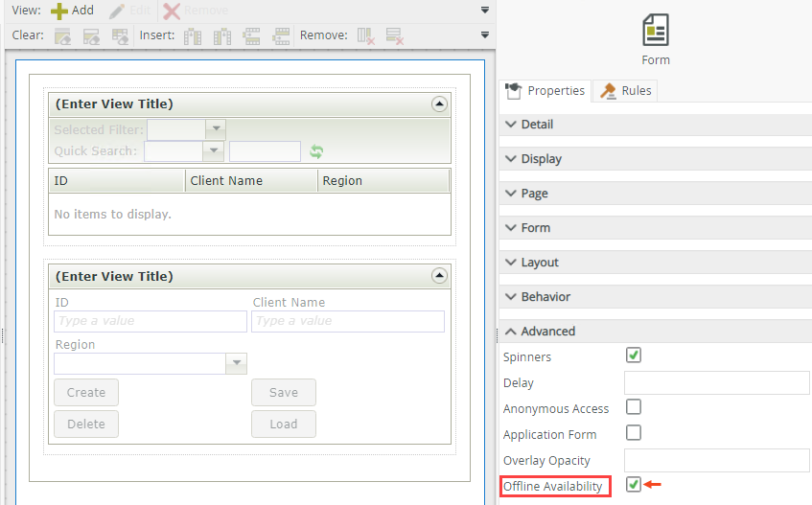Collapse the second view's title panel
812x505 pixels.
click(439, 276)
